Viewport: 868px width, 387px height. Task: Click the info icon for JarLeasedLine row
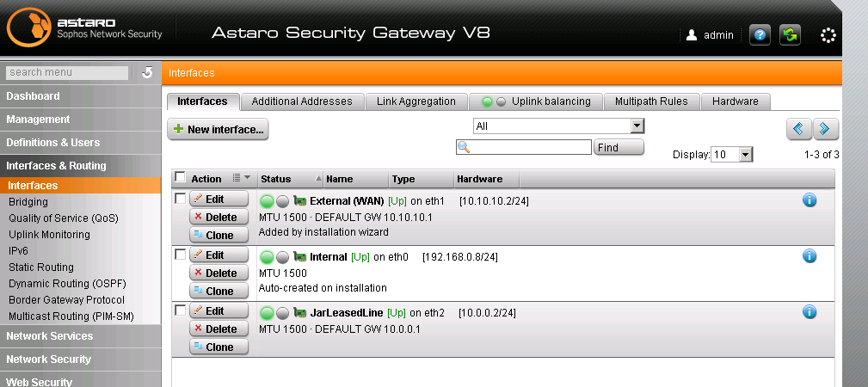point(810,311)
